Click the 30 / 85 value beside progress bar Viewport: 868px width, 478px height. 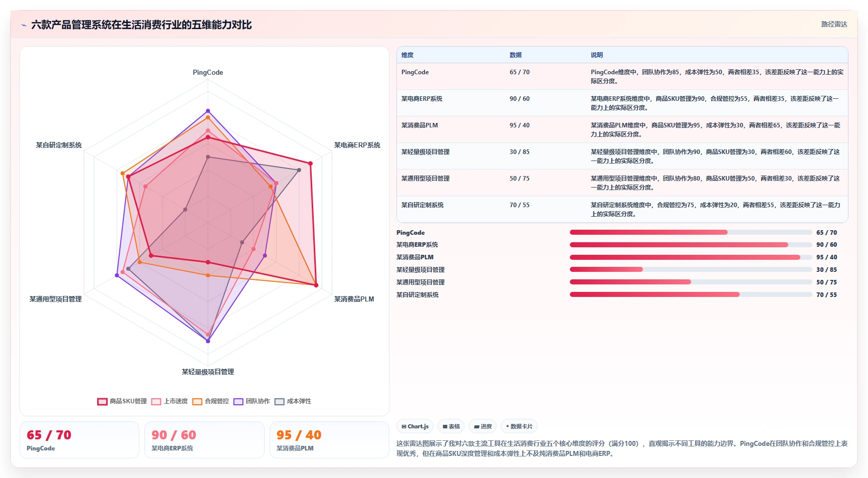tap(826, 270)
